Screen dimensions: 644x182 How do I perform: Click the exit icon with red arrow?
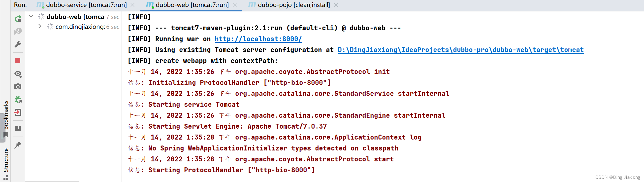tap(18, 112)
